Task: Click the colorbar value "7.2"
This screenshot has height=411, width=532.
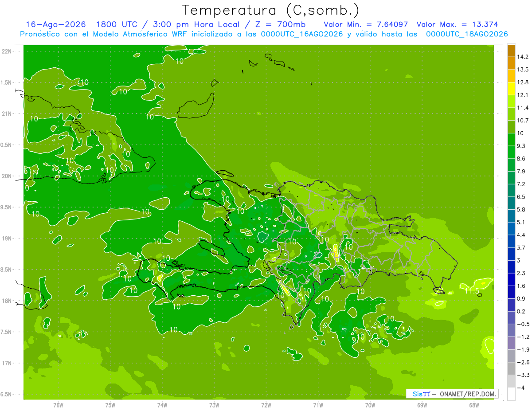Action: click(x=521, y=184)
